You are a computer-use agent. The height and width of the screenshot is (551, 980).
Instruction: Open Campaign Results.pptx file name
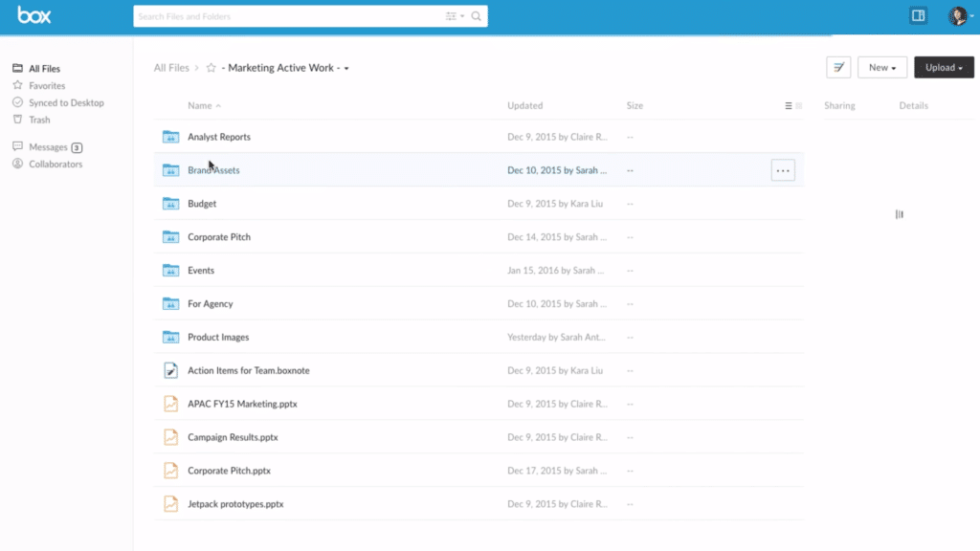pos(233,437)
